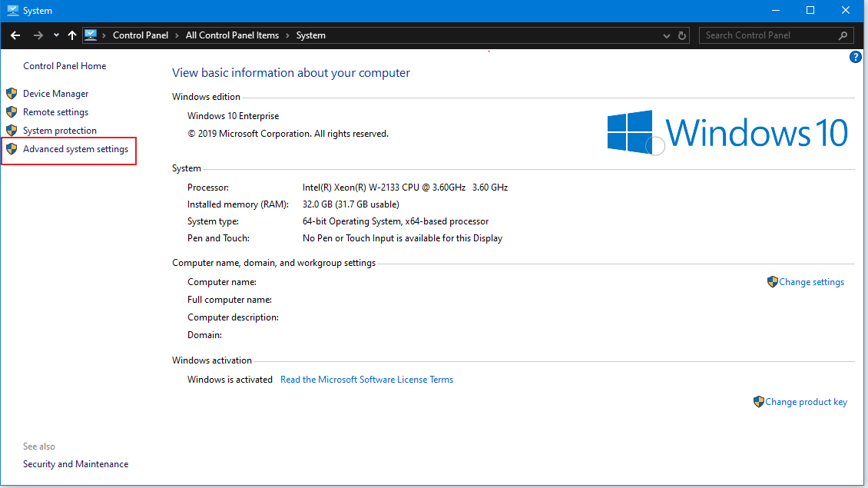868x488 pixels.
Task: Click the computer icon in address bar
Action: click(x=91, y=35)
